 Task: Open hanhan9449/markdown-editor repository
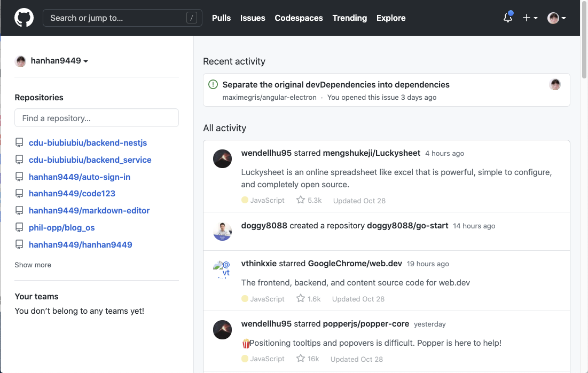pos(89,210)
